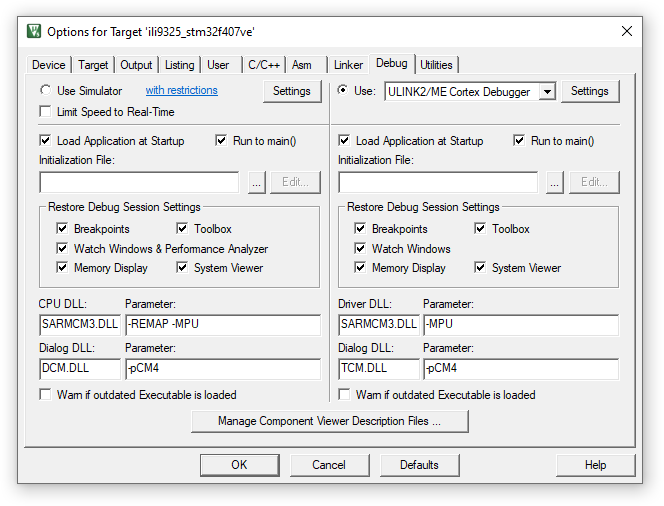
Task: Select the Debug tab
Action: (x=392, y=63)
